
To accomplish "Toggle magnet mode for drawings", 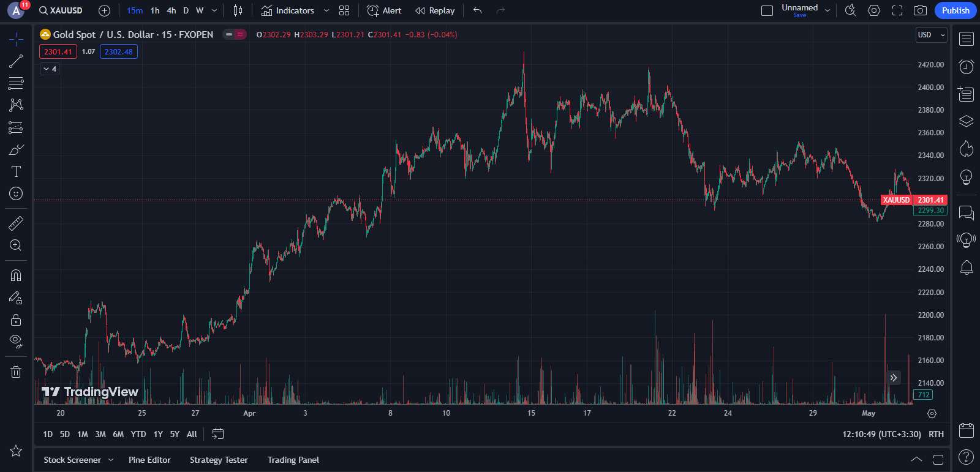I will [x=16, y=275].
